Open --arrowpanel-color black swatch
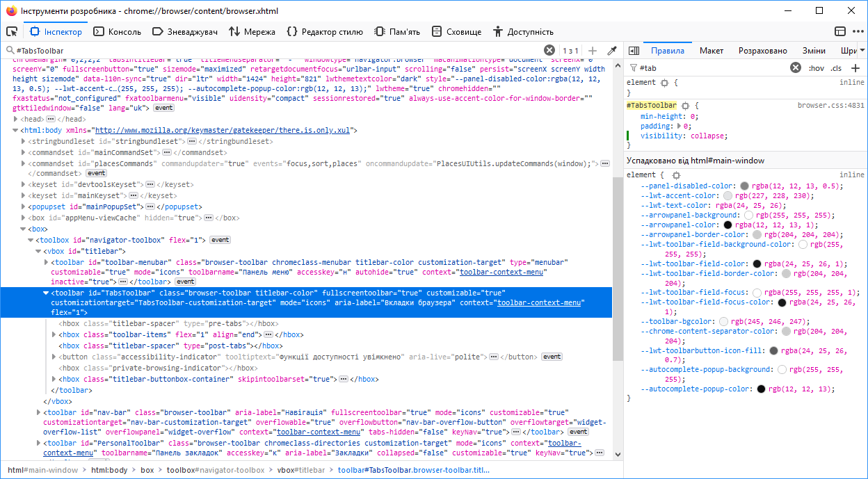This screenshot has width=868, height=479. point(728,225)
